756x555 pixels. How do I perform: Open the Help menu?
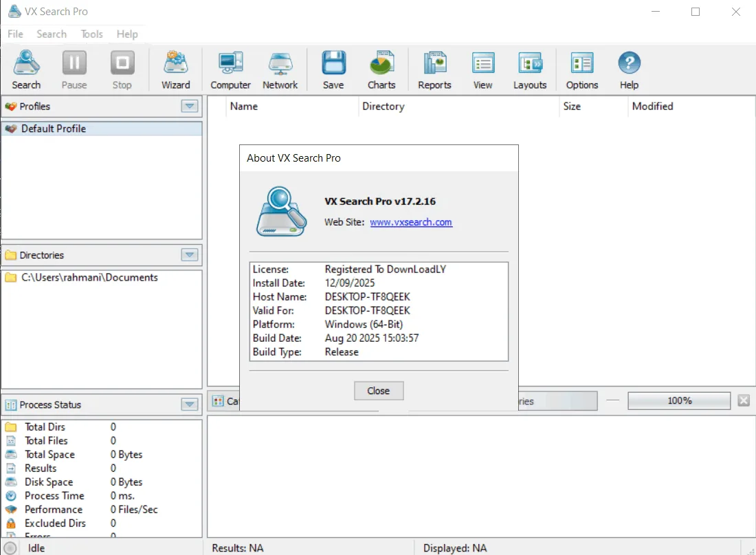pos(127,34)
